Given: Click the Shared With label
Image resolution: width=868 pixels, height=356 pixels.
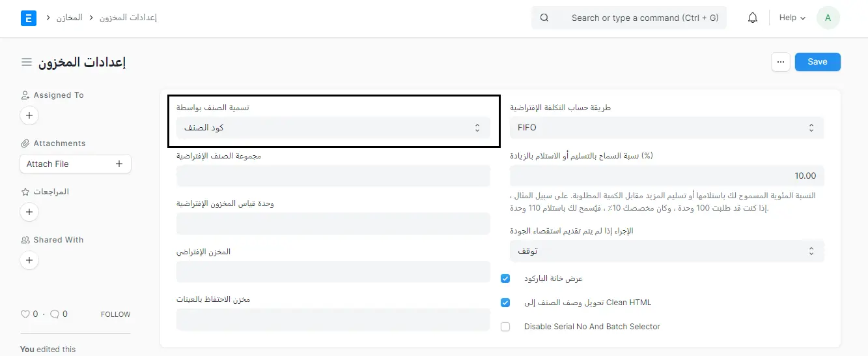Looking at the screenshot, I should 59,240.
